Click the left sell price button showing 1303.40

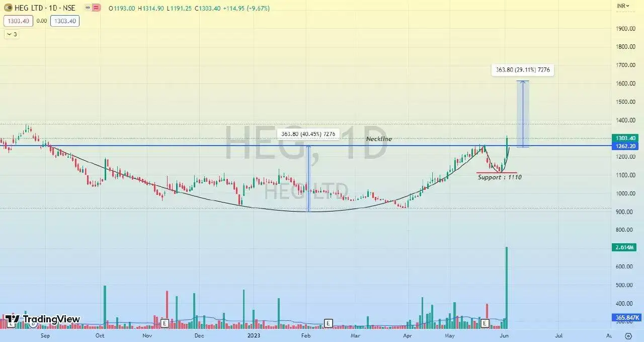point(18,21)
